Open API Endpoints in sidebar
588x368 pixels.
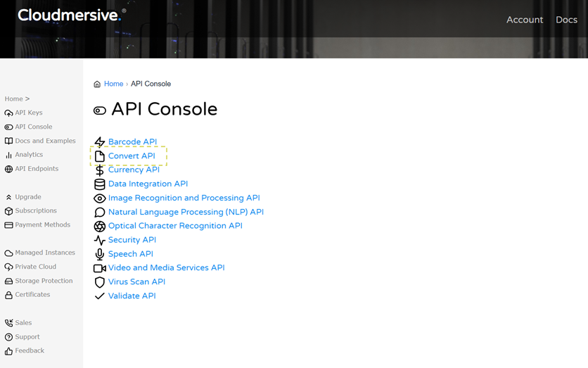pos(37,169)
